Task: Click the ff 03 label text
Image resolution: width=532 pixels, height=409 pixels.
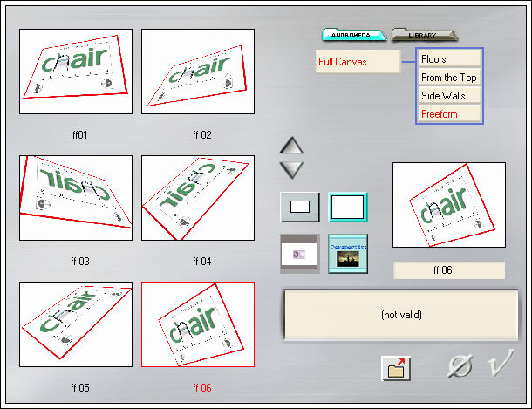Action: click(79, 262)
